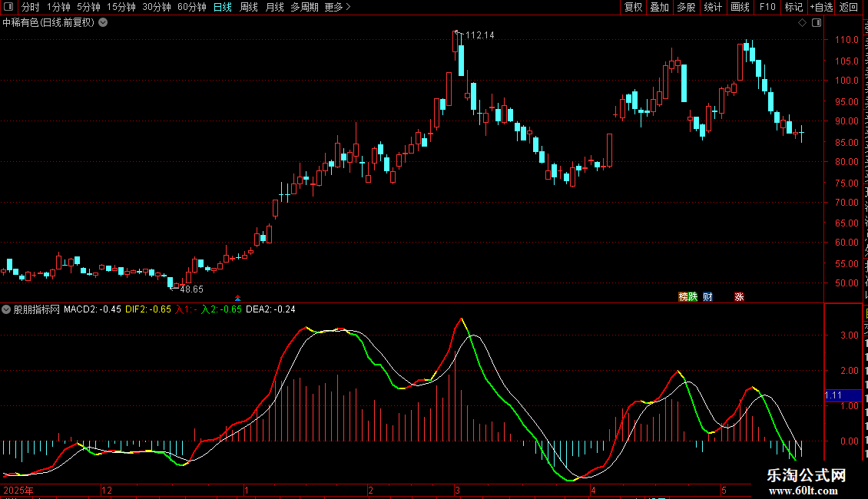Click the 110.0 price axis label
The height and width of the screenshot is (499, 868).
(847, 40)
